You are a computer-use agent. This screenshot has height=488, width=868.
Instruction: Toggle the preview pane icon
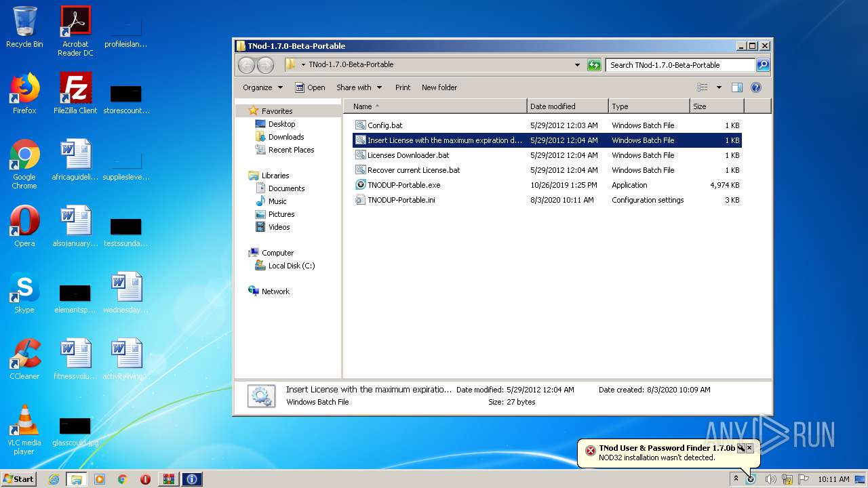pos(737,87)
